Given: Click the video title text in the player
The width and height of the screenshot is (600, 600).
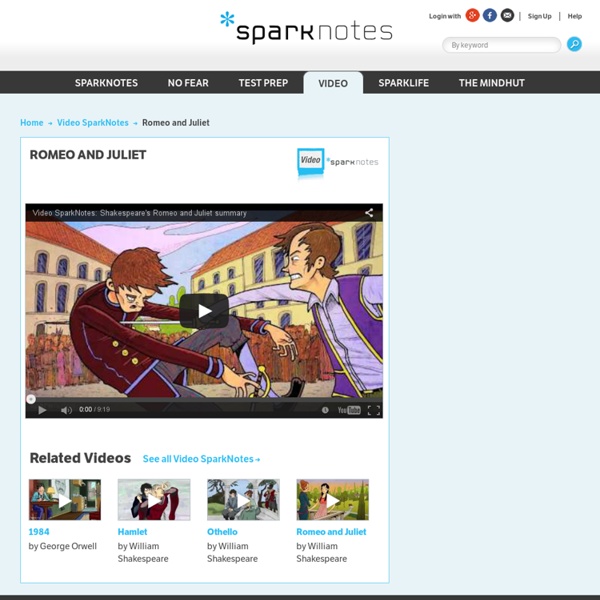Looking at the screenshot, I should (x=139, y=213).
